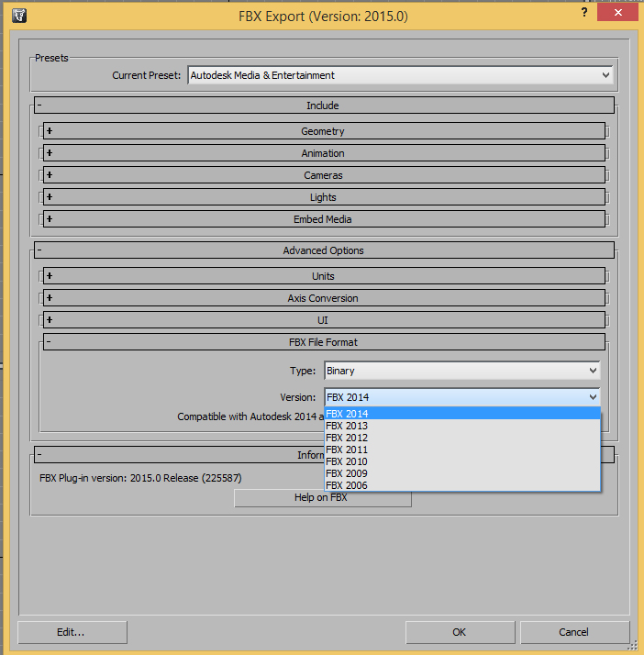Image resolution: width=644 pixels, height=655 pixels.
Task: Click the Version combo box arrow
Action: [x=593, y=397]
